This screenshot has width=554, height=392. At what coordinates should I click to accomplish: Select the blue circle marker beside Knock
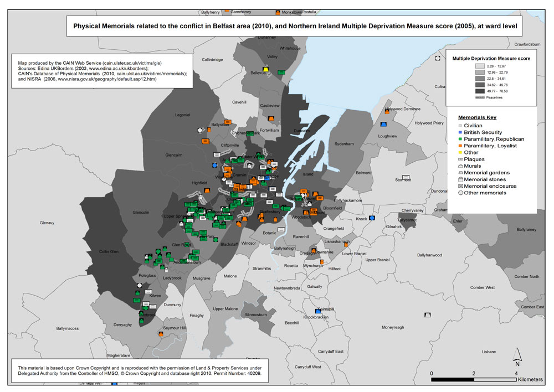pyautogui.click(x=372, y=218)
